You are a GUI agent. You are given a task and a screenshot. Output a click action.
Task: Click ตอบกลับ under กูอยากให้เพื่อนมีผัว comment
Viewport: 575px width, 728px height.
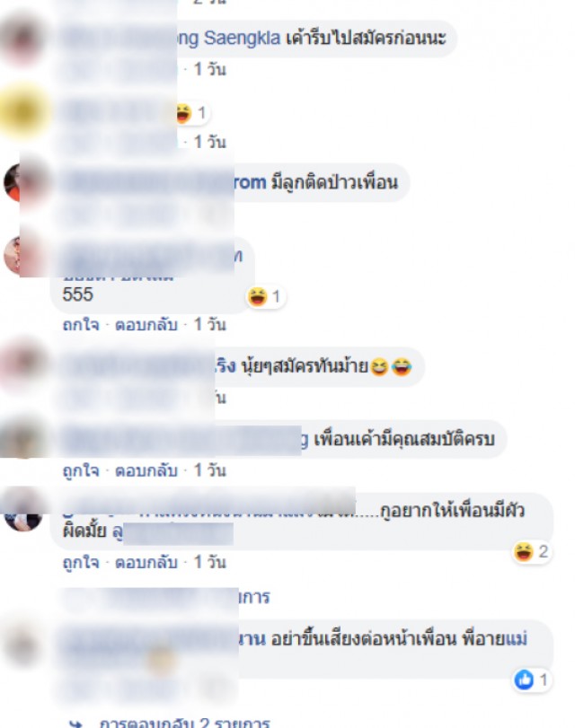click(x=146, y=562)
